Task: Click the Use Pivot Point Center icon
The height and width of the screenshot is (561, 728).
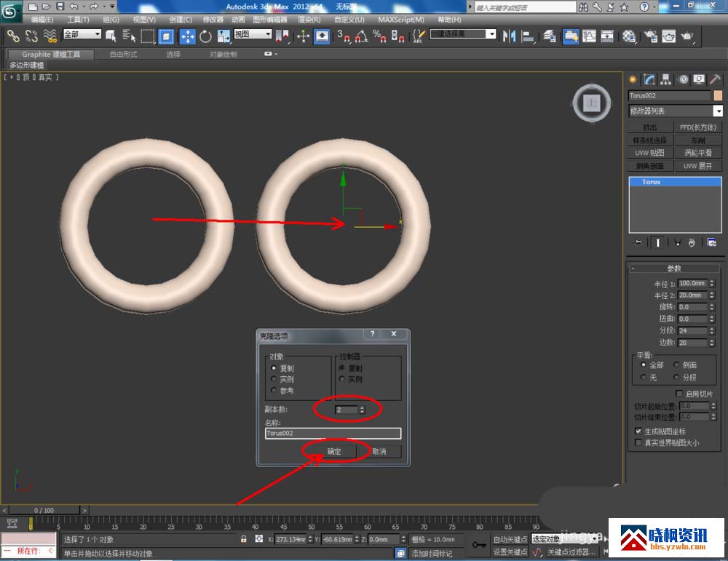Action: (x=282, y=36)
